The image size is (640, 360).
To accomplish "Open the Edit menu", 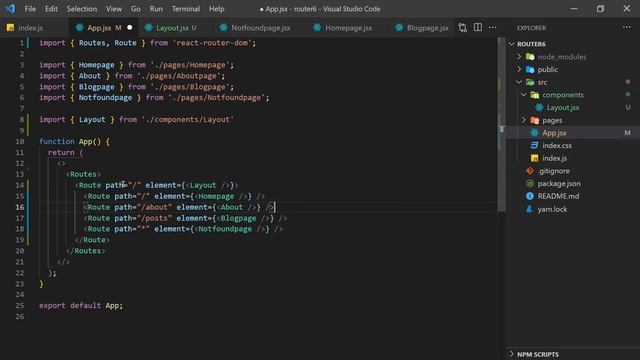I will pos(51,9).
